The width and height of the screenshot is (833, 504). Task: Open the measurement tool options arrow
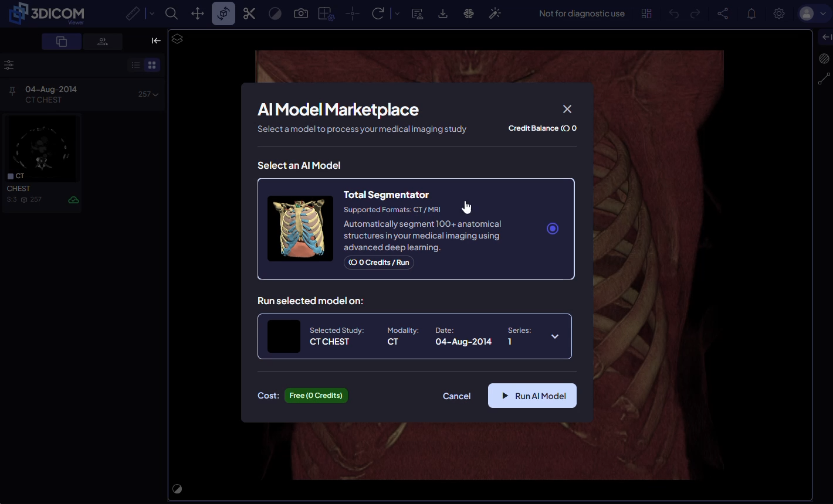[x=152, y=13]
